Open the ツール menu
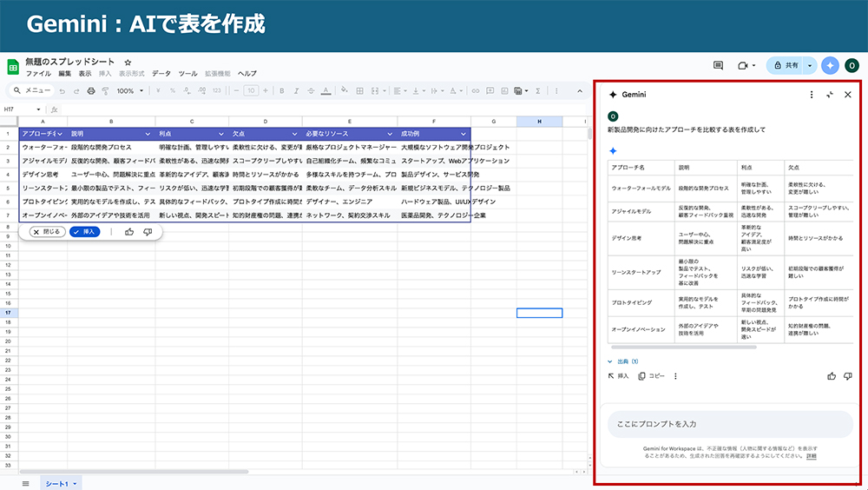Image resolution: width=868 pixels, height=490 pixels. click(x=187, y=74)
